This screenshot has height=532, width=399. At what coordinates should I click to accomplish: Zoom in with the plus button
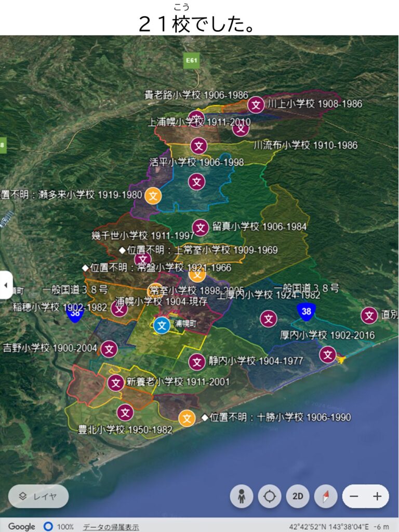(x=377, y=497)
